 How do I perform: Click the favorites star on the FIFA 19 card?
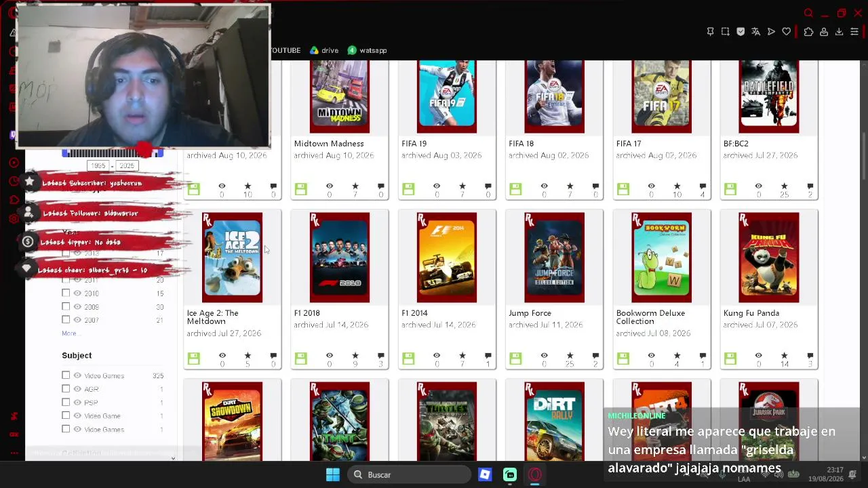[462, 186]
